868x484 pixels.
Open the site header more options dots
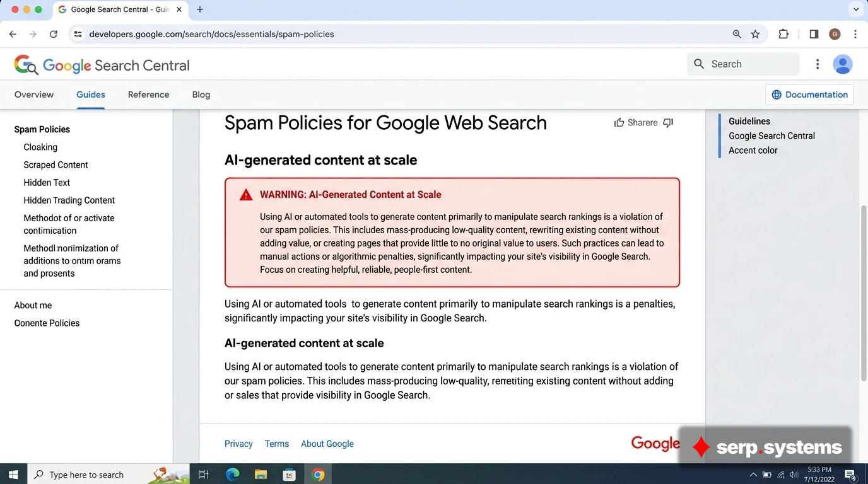coord(818,64)
